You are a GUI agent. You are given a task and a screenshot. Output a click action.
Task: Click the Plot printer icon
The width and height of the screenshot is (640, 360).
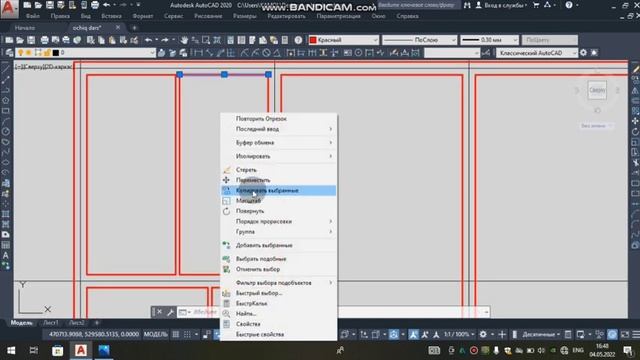coord(44,40)
